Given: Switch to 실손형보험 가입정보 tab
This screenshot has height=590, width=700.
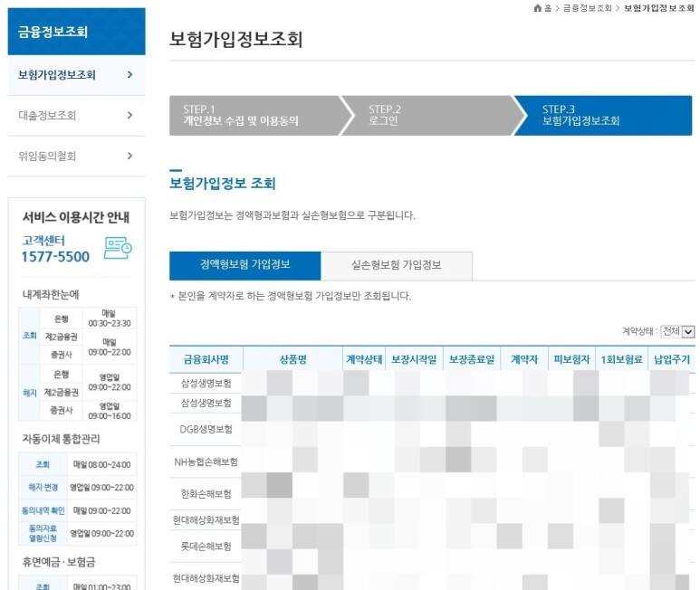Looking at the screenshot, I should point(397,266).
